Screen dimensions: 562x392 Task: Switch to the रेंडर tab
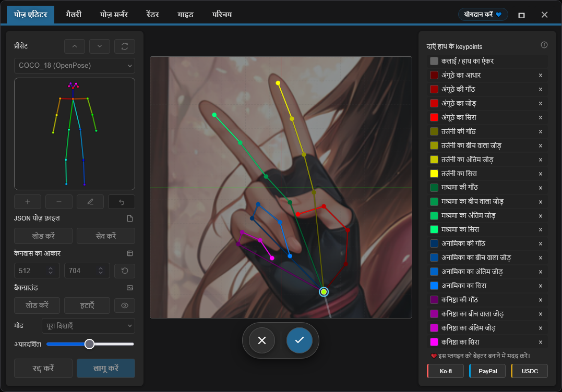(x=153, y=15)
